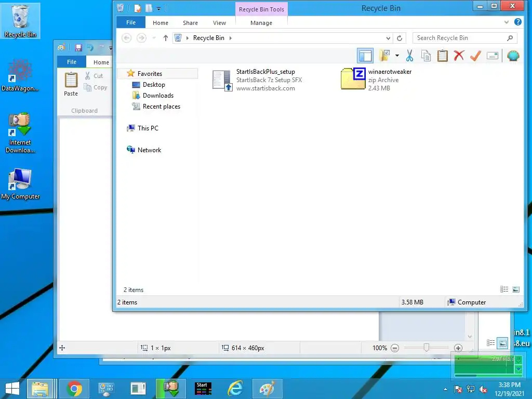This screenshot has height=399, width=532.
Task: Click the Search Recycle Bin field
Action: coord(465,38)
